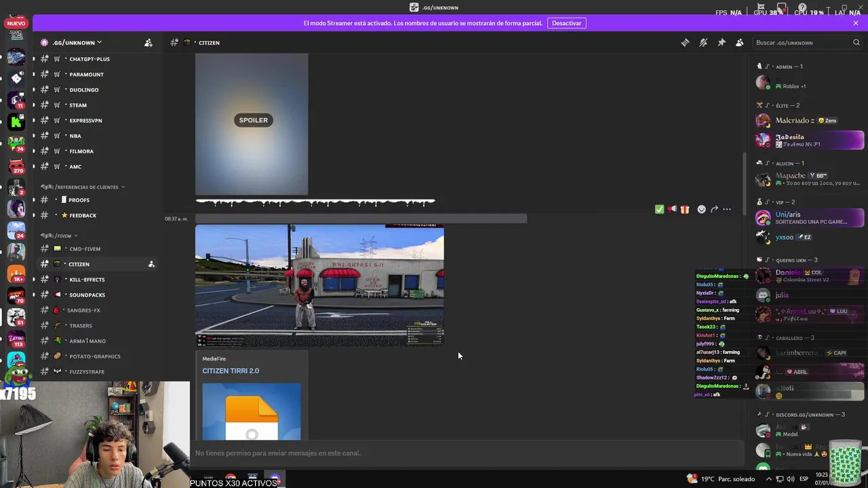
Task: Click the invite people icon beside server name
Action: (149, 43)
